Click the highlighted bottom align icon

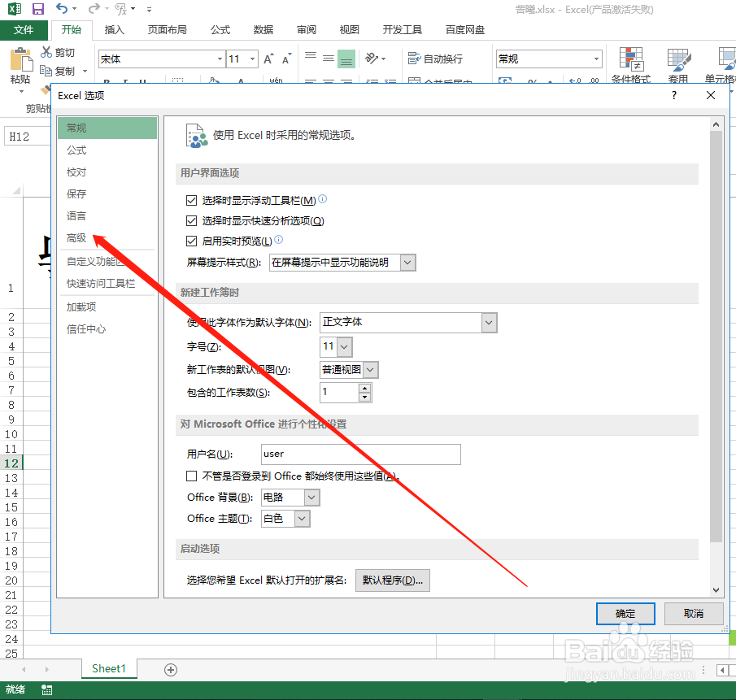click(346, 59)
